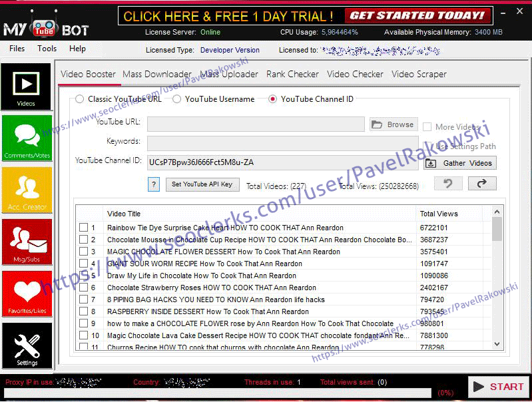This screenshot has width=532, height=402.
Task: Click the MyTubeBot logo
Action: [46, 25]
